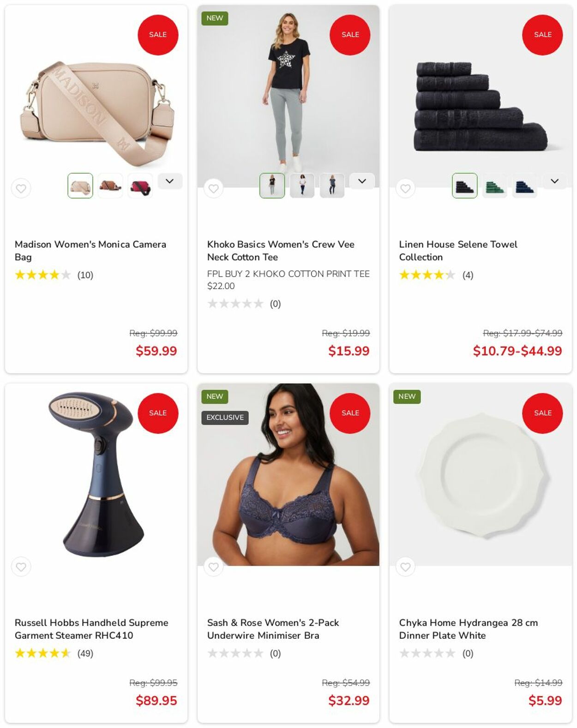Screen dimensions: 577x728
Task: Select the red camera bag swatch
Action: (x=140, y=186)
